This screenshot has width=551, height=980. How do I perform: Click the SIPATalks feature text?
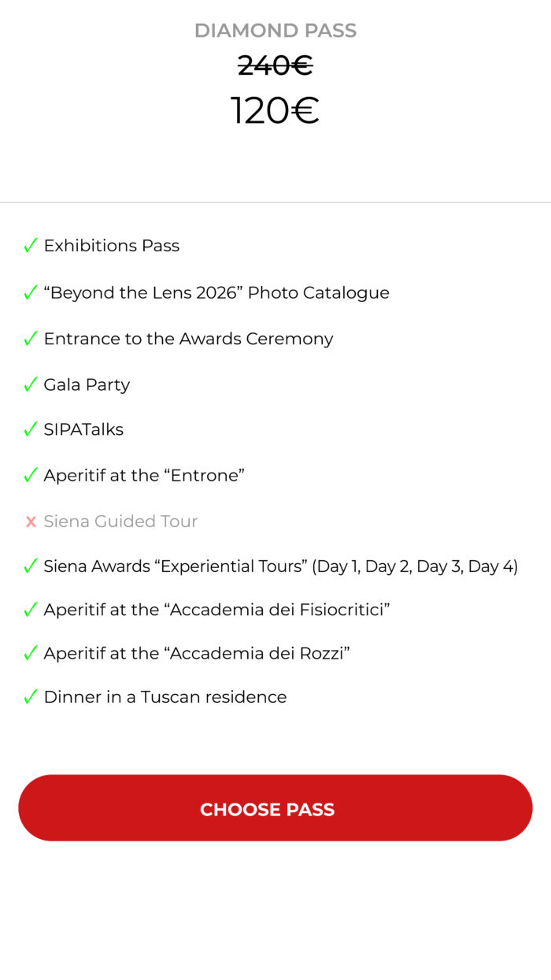83,429
